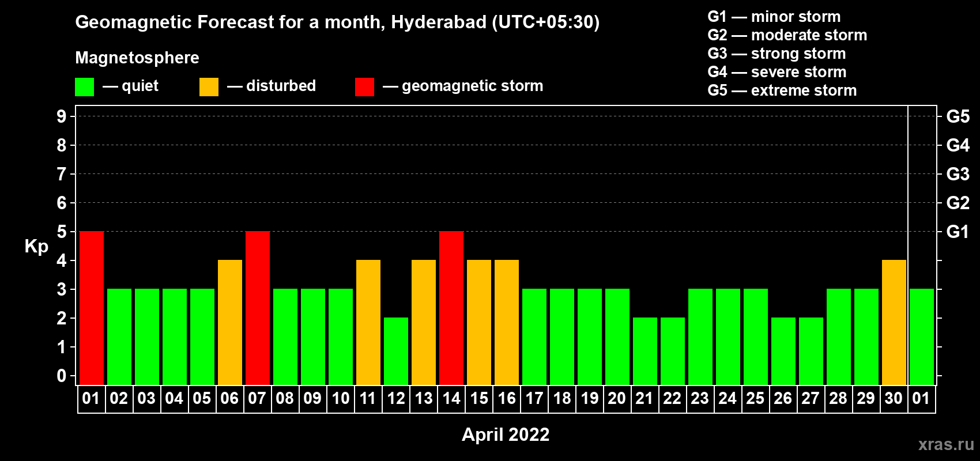Click the date label 10
The width and height of the screenshot is (980, 461).
pyautogui.click(x=340, y=398)
